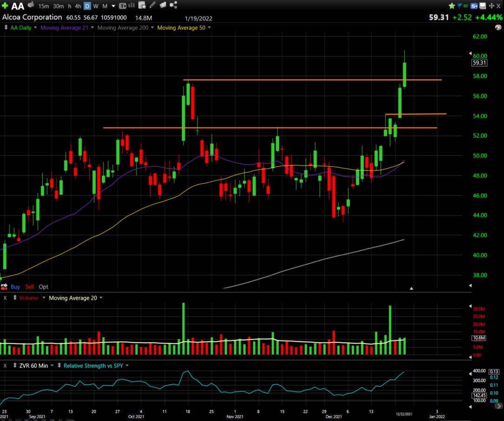Viewport: 504px width, 421px height.
Task: Click the move window arrows icon
Action: click(491, 6)
